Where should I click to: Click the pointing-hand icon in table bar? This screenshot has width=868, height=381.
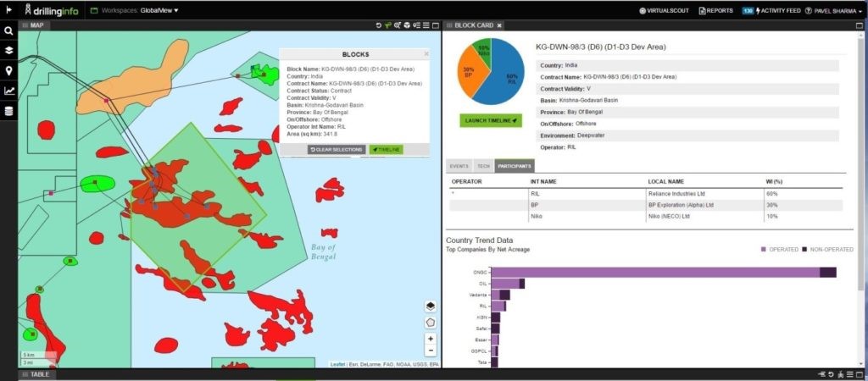822,374
